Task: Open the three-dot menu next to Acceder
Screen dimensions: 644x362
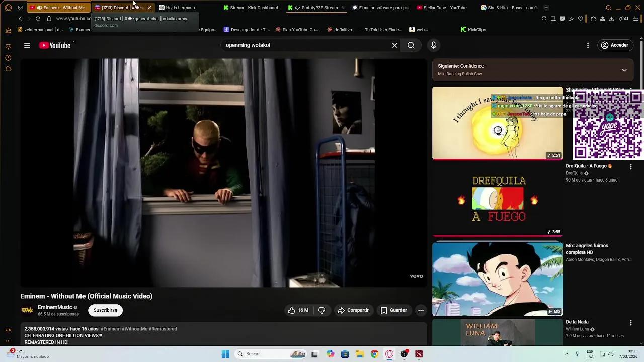Action: (588, 45)
